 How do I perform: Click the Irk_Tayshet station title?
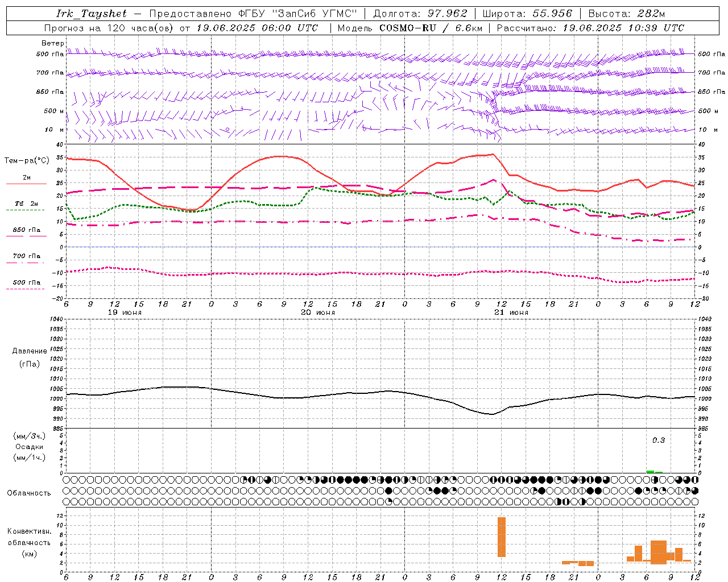(91, 14)
